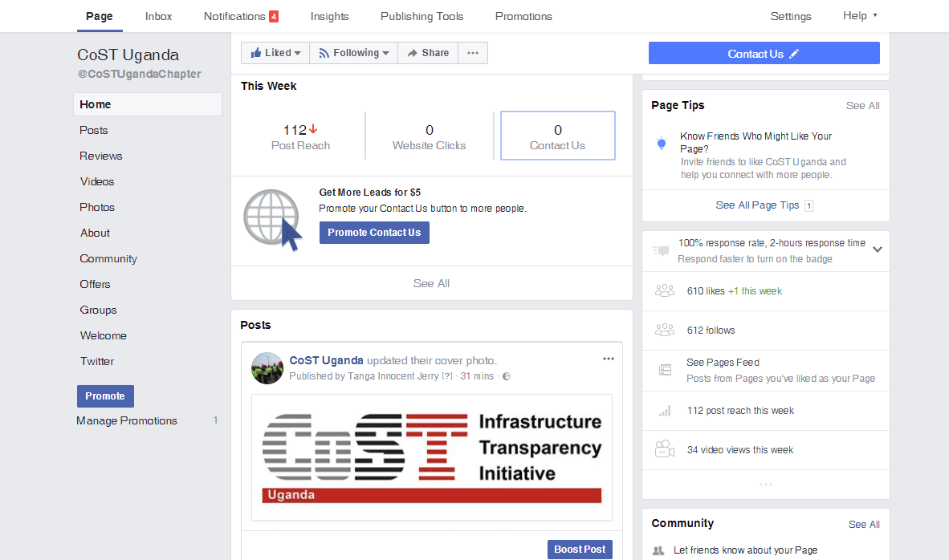
Task: Switch to the Insights tab
Action: (329, 16)
